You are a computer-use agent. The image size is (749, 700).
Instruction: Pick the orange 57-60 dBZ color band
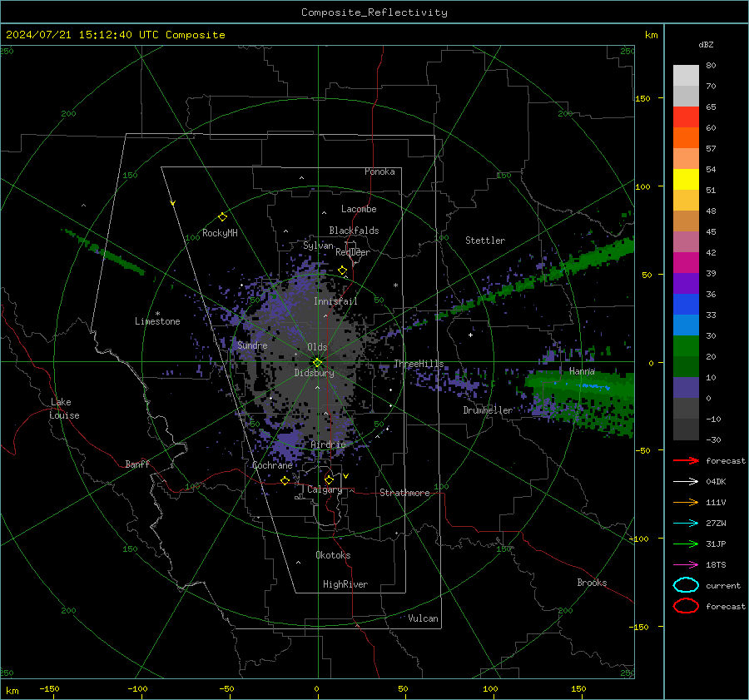point(686,138)
